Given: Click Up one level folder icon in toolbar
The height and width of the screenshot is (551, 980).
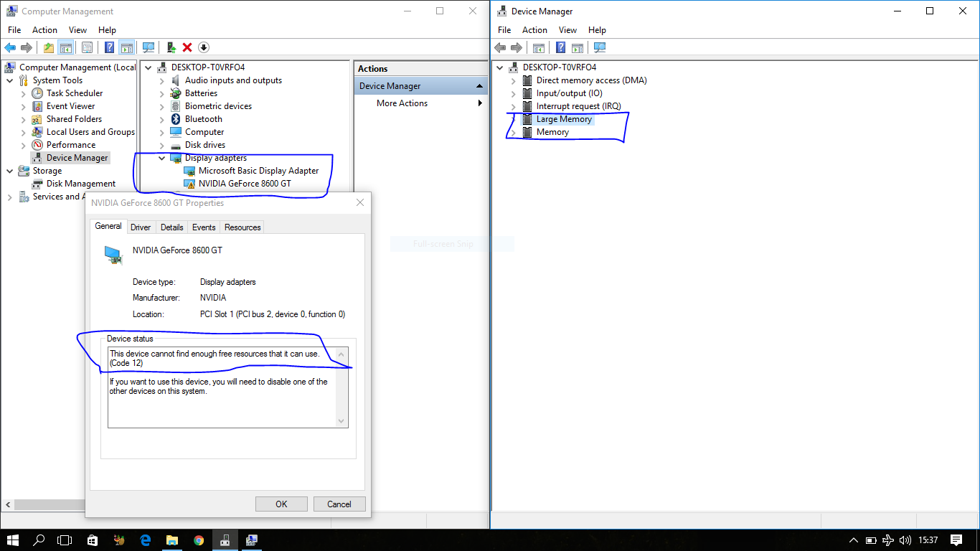Looking at the screenshot, I should pyautogui.click(x=48, y=47).
